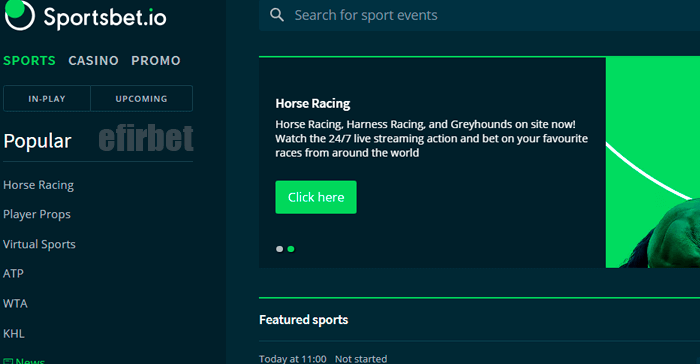Click the Search for sport events field
This screenshot has width=700, height=364.
479,15
